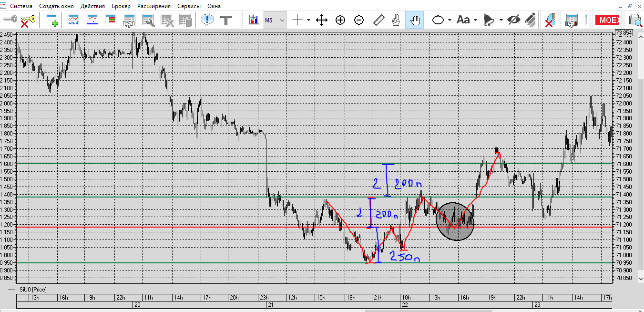Viewport: 644px width, 312px height.
Task: Click the grey key connect icon
Action: coord(10,20)
